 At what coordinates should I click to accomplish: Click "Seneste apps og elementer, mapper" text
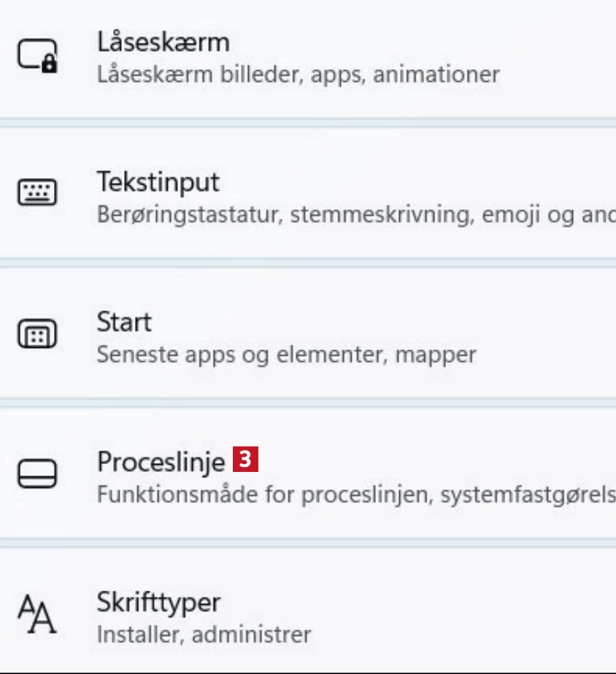(286, 355)
